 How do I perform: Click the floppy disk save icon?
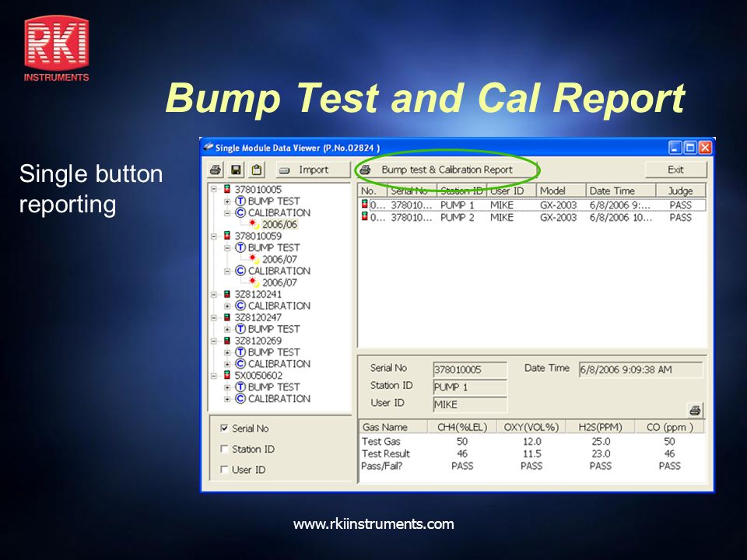(236, 170)
